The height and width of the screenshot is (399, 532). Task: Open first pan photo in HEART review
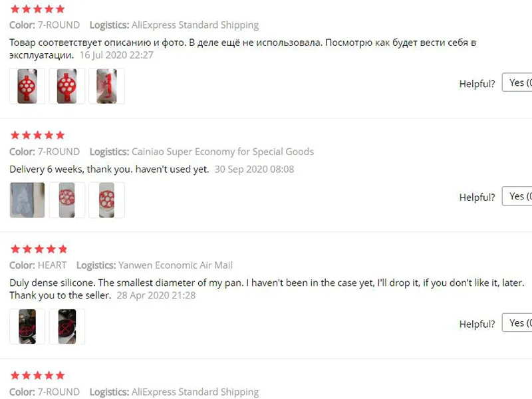point(27,327)
